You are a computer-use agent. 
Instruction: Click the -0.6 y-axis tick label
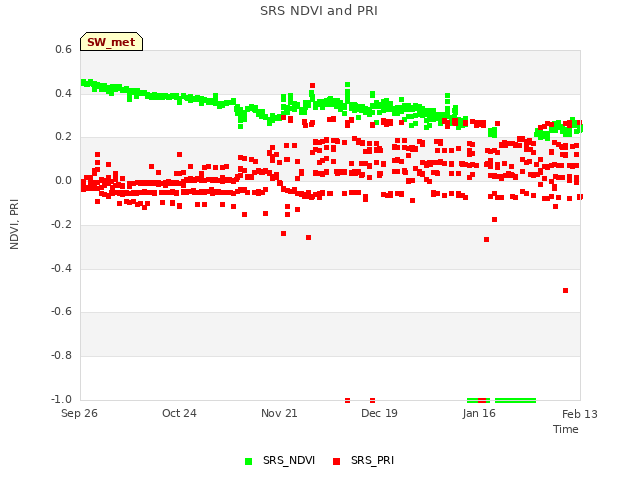61,311
